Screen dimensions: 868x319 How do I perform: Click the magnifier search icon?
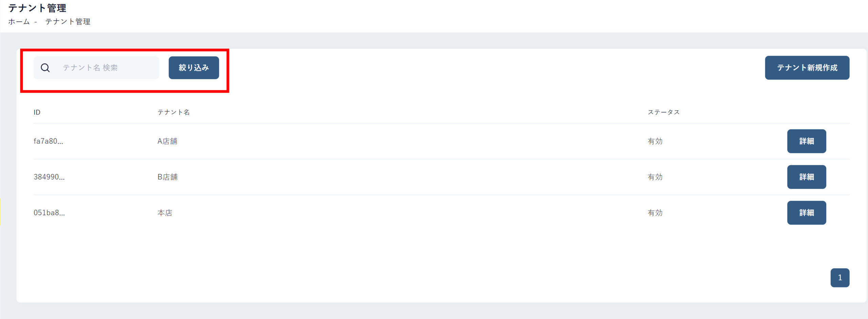45,68
